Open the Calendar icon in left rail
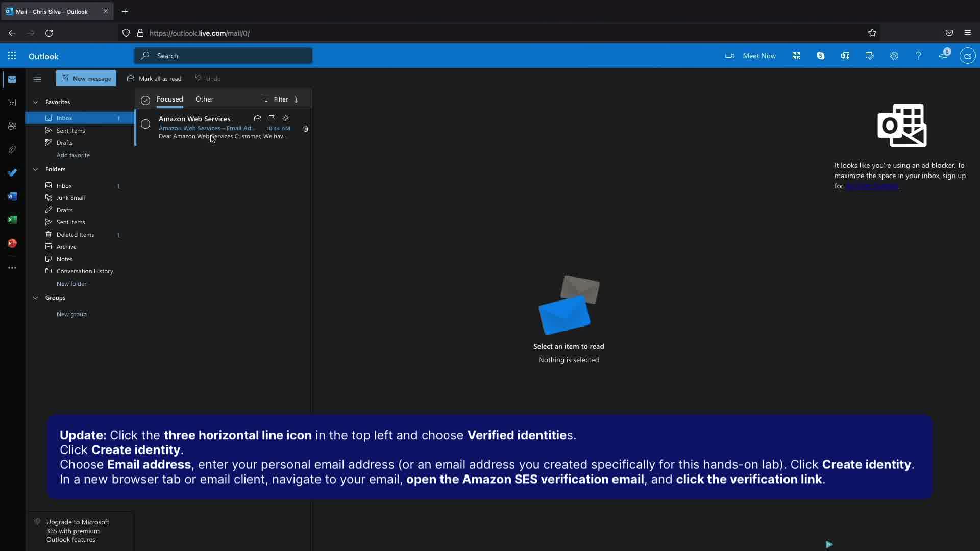Screen dimensions: 980x551 [x=12, y=103]
